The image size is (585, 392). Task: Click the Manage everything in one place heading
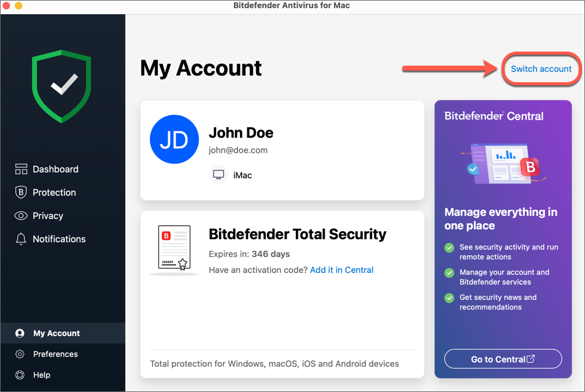[x=501, y=218]
